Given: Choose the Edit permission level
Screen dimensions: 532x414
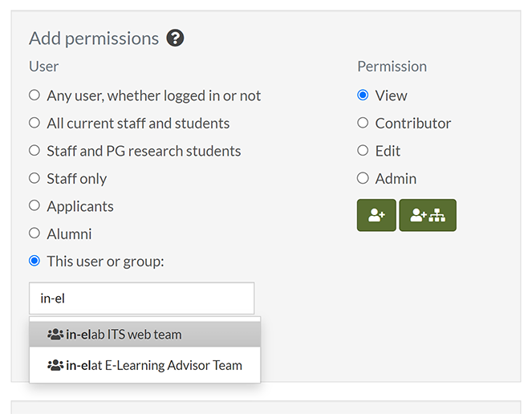Looking at the screenshot, I should pyautogui.click(x=363, y=151).
